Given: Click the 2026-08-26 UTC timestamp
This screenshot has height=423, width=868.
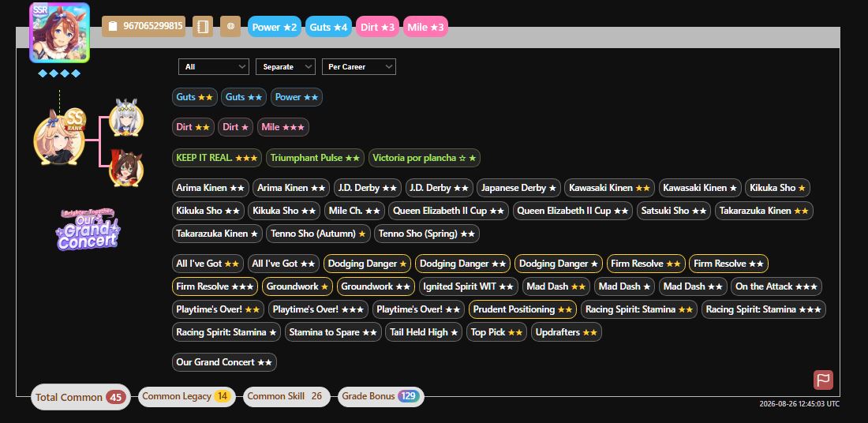Looking at the screenshot, I should 799,403.
